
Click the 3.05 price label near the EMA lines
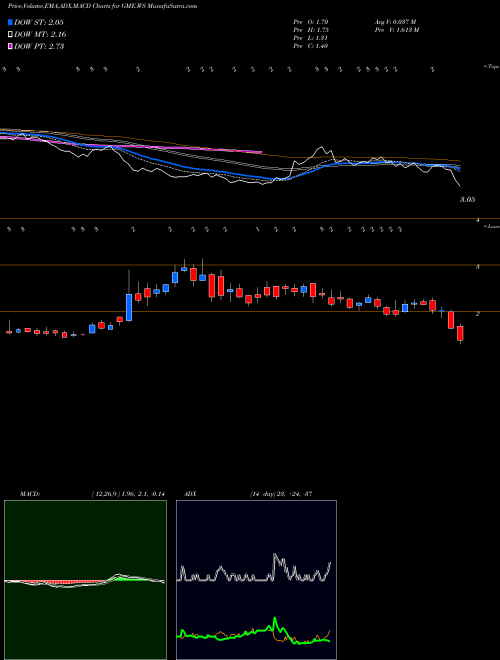pyautogui.click(x=467, y=200)
